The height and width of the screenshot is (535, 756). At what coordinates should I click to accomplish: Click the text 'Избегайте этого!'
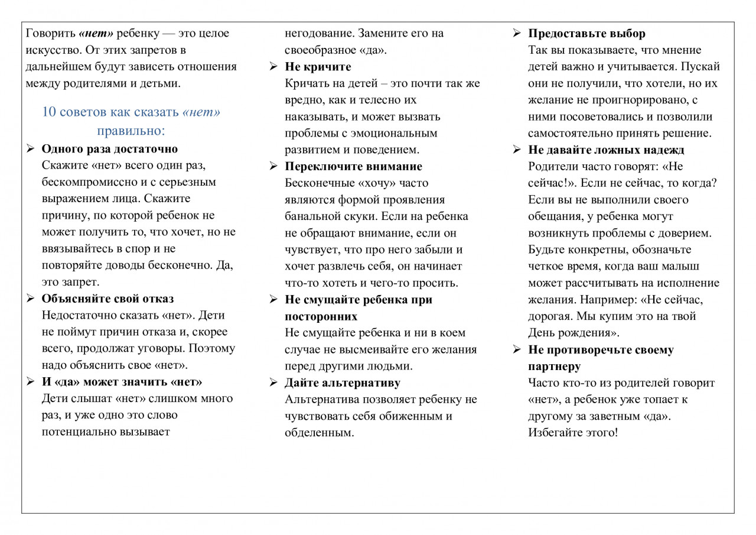point(573,432)
